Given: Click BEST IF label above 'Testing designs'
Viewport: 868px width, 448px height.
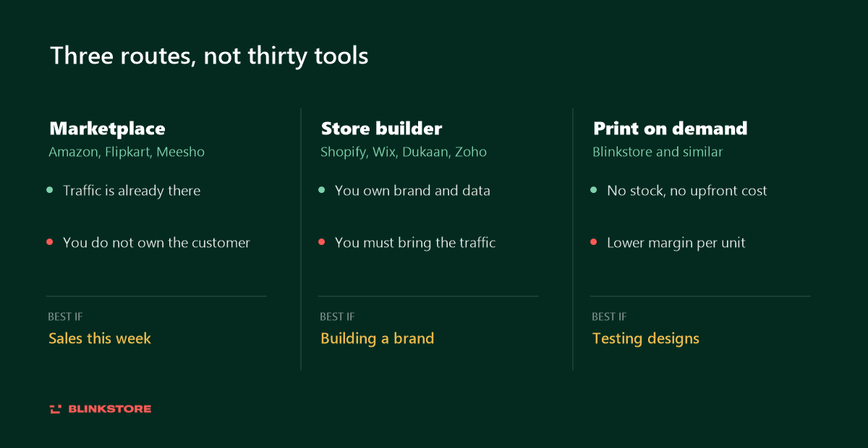Looking at the screenshot, I should coord(609,316).
